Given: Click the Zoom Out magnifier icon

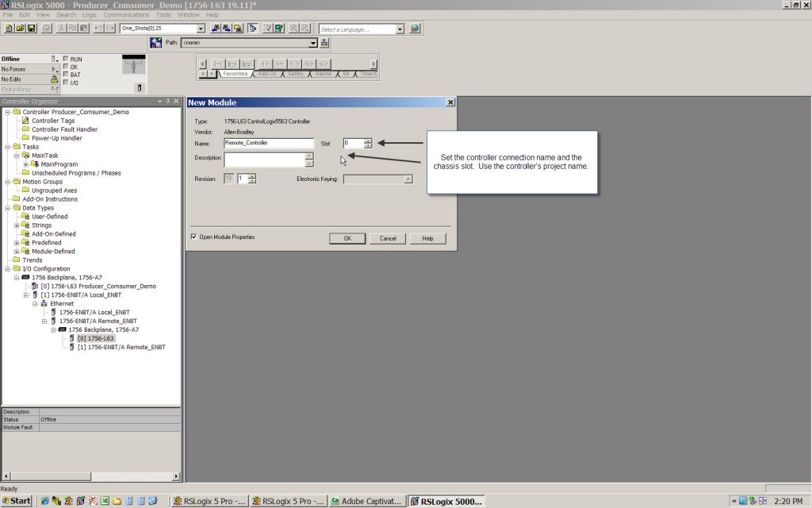Looking at the screenshot, I should tap(305, 29).
